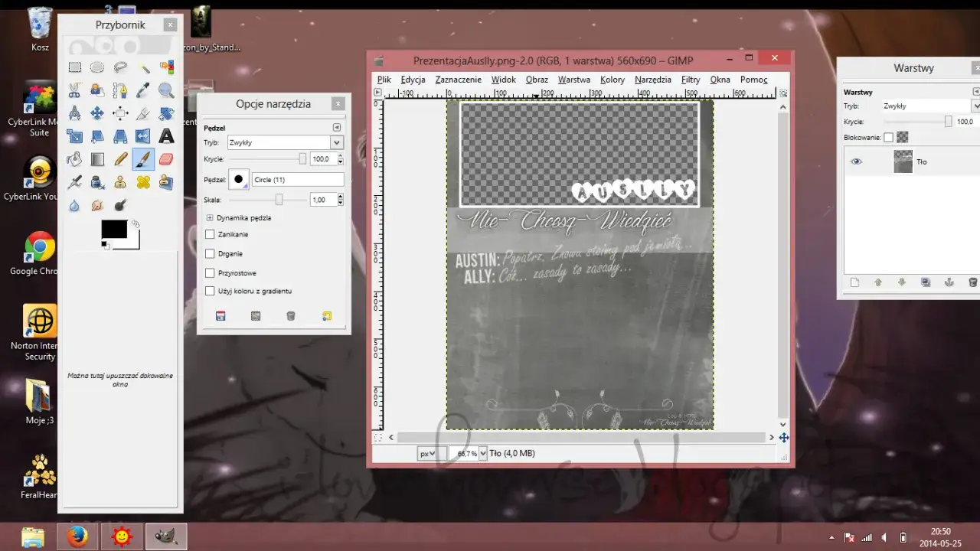Screen dimensions: 980x551
Task: Select the Bucket Fill tool
Action: tap(74, 159)
